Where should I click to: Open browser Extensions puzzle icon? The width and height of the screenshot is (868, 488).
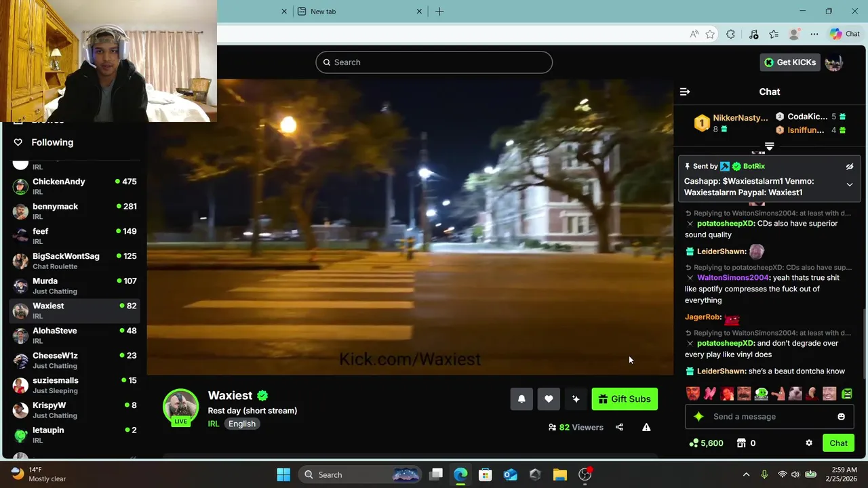pyautogui.click(x=730, y=34)
